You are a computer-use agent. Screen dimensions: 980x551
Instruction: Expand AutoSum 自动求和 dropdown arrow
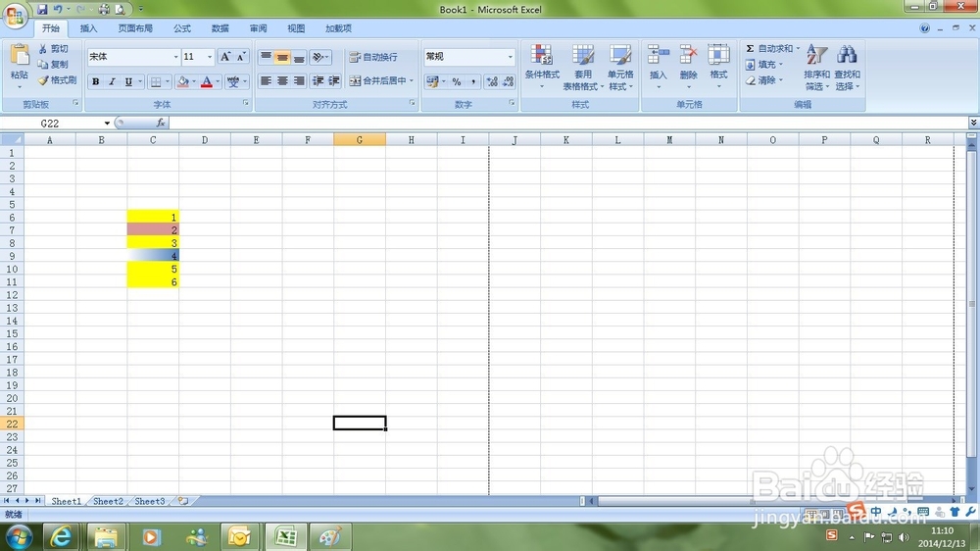click(x=798, y=48)
